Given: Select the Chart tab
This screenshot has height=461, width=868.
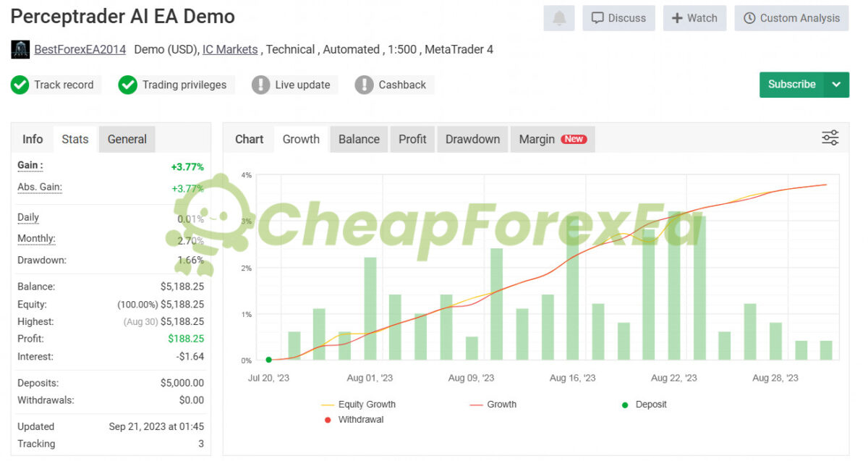Looking at the screenshot, I should pyautogui.click(x=250, y=139).
